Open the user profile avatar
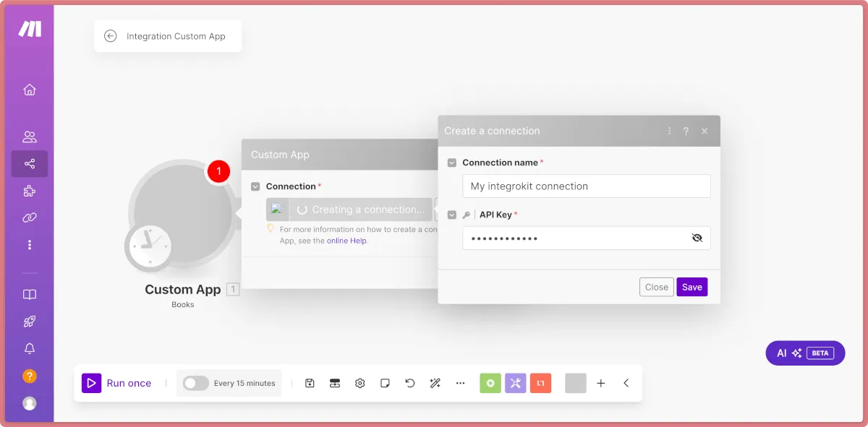The height and width of the screenshot is (427, 868). [30, 403]
